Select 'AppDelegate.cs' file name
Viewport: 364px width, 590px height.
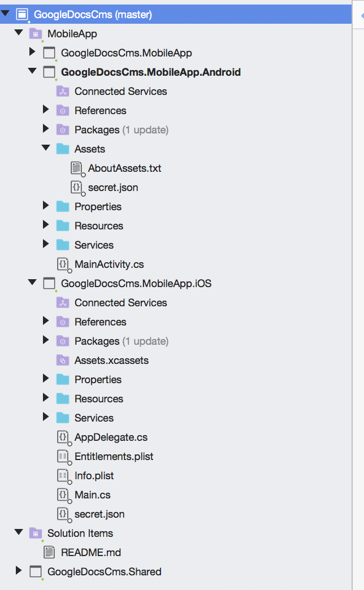pyautogui.click(x=111, y=437)
